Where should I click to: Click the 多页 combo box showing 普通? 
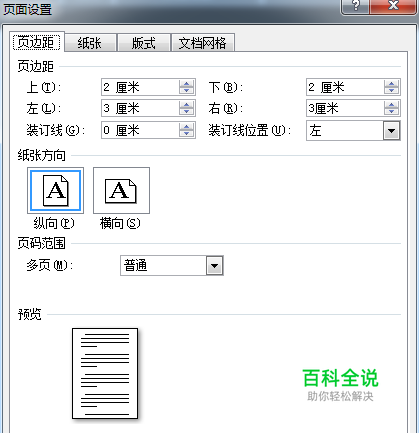click(x=172, y=266)
